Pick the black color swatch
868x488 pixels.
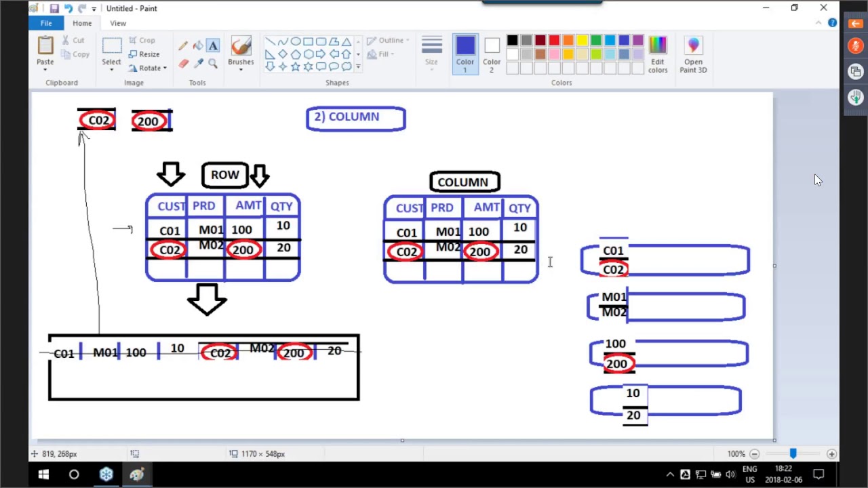pos(512,41)
